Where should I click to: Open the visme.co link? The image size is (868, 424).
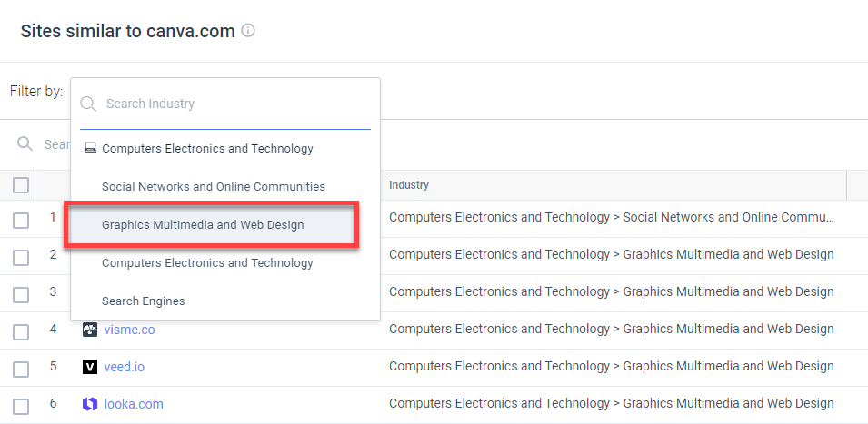(x=130, y=330)
